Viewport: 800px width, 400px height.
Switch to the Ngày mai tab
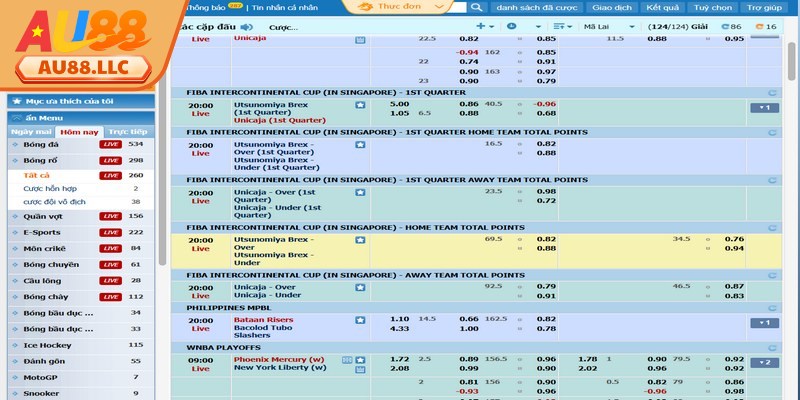click(x=32, y=132)
